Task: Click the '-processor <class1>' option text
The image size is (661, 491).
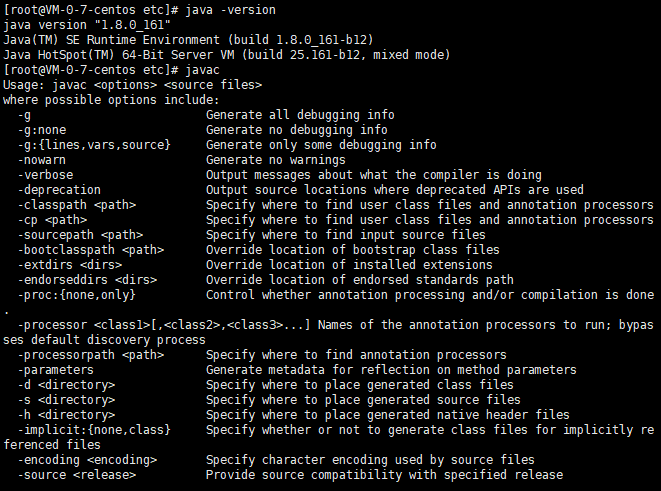Action: pyautogui.click(x=84, y=325)
